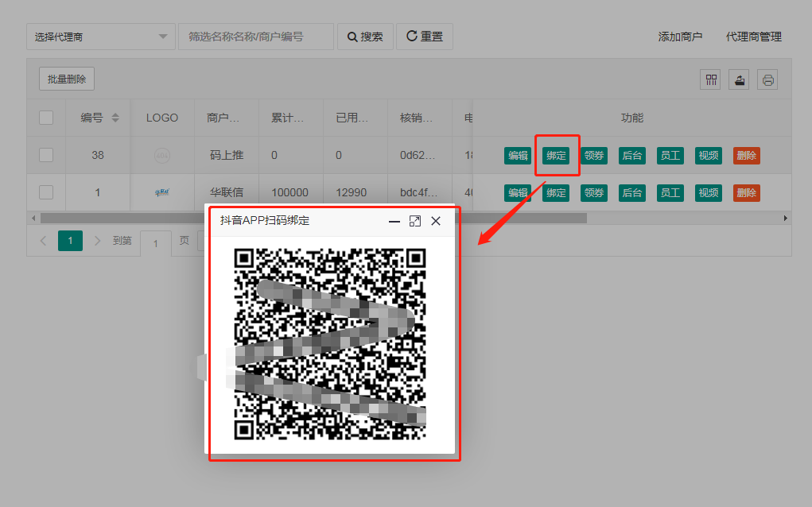812x507 pixels.
Task: Maximize the 抖音APP扫码绑定 dialog
Action: click(x=415, y=222)
